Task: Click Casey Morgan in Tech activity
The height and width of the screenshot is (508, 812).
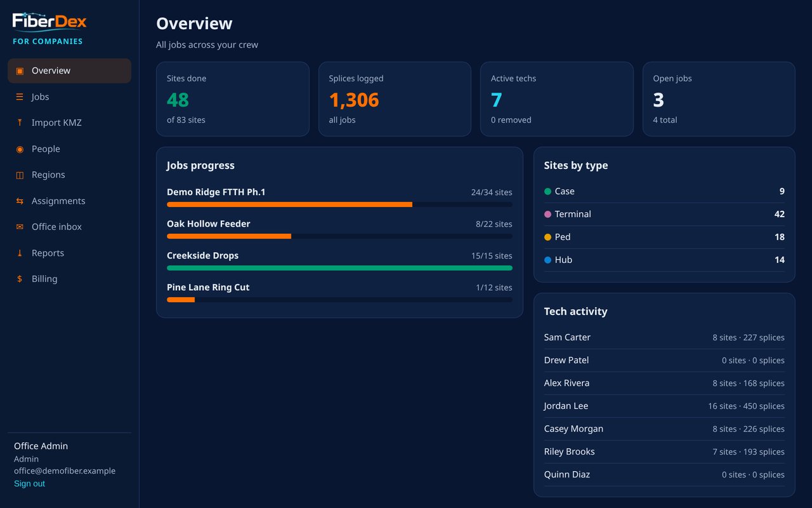Action: click(x=573, y=429)
